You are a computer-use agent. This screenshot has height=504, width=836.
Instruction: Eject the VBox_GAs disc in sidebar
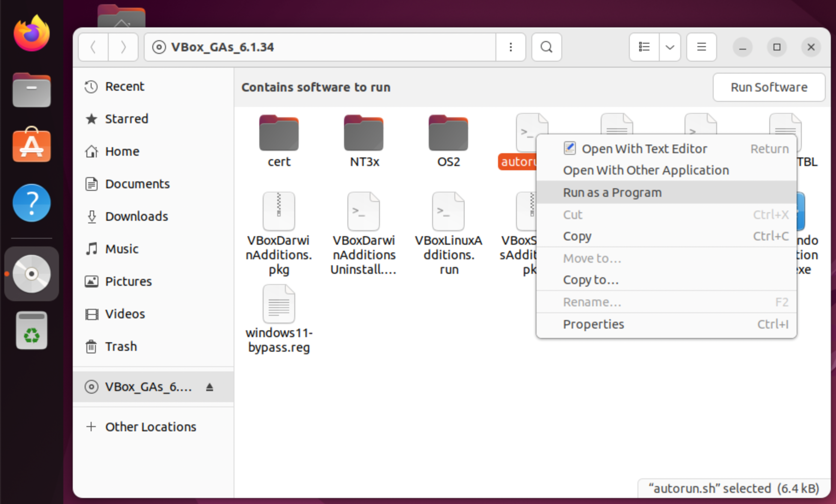tap(209, 387)
